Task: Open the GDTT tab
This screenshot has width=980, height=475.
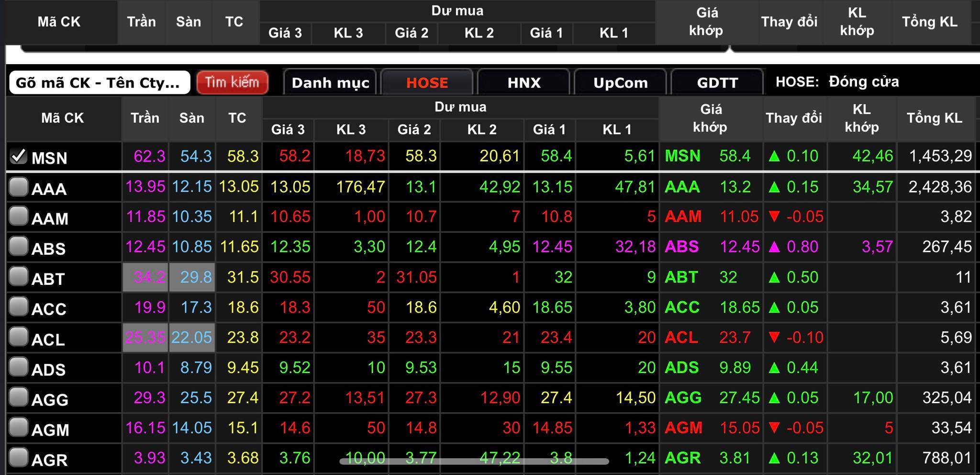Action: click(x=717, y=82)
